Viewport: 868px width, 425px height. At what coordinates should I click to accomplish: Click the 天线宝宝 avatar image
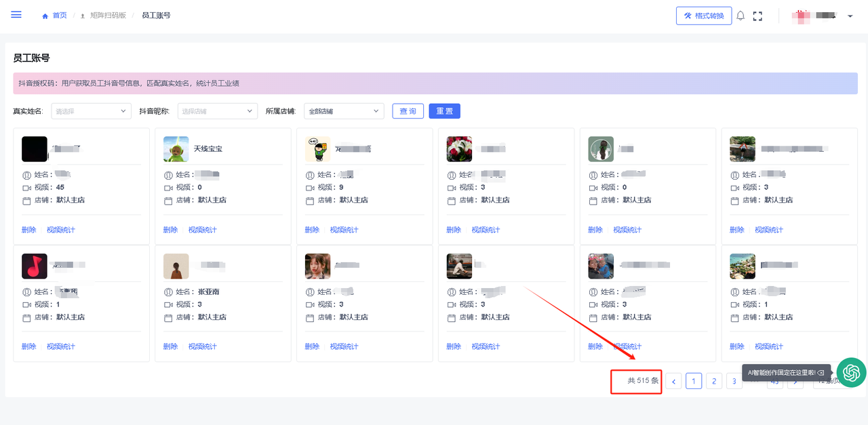176,149
